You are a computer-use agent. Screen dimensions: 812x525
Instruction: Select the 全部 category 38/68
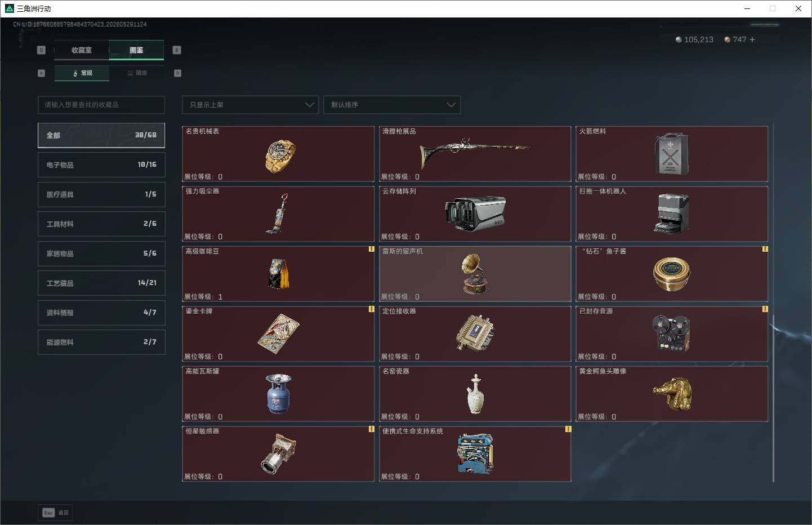point(101,135)
